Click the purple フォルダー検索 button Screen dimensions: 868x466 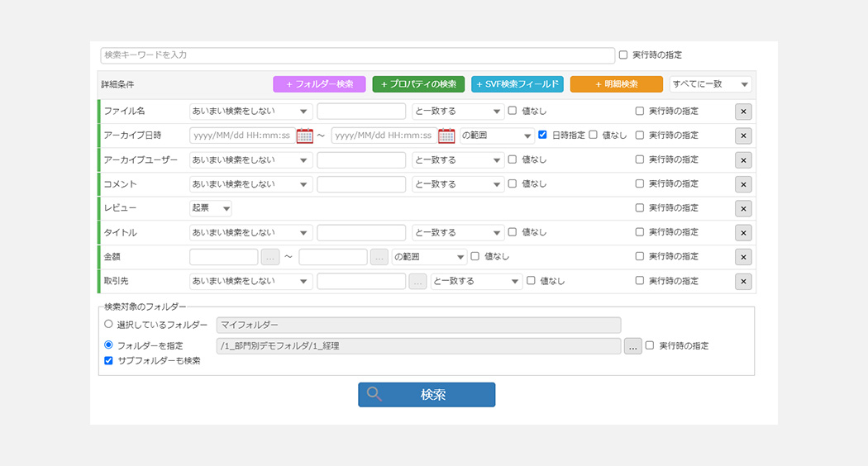(x=319, y=84)
